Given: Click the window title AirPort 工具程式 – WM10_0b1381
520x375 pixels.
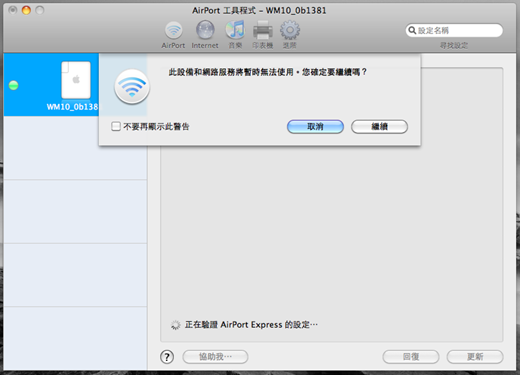Looking at the screenshot, I should 259,11.
